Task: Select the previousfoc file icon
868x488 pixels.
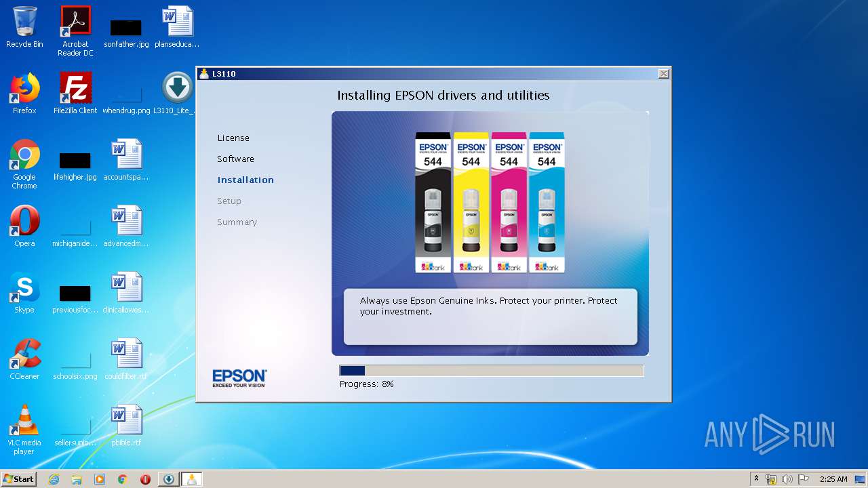Action: tap(75, 298)
